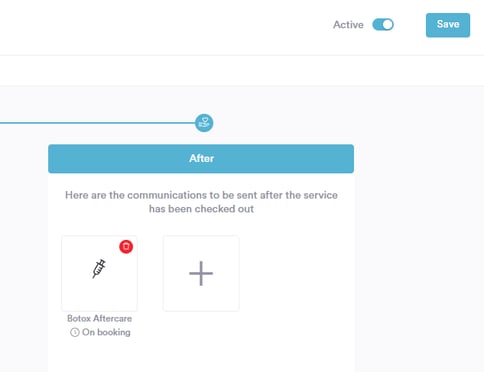484x372 pixels.
Task: Click the syringe icon on the card
Action: 99,268
